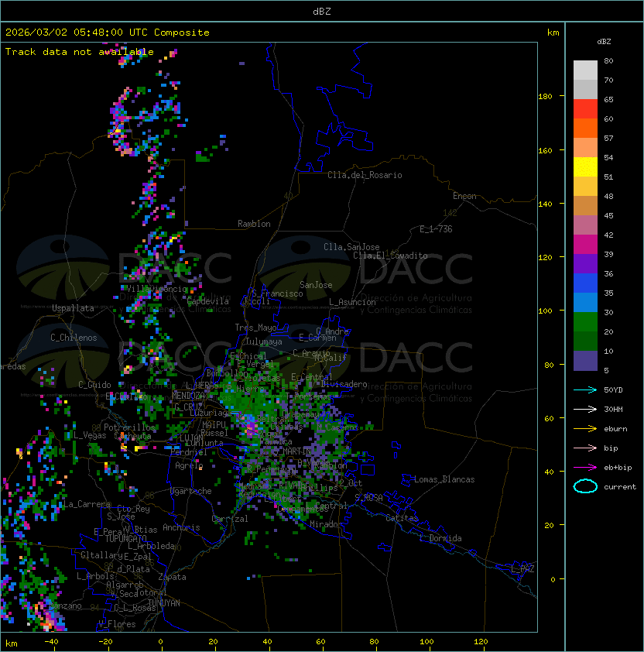Click the 'Cila.del_Rosario' map label
The height and width of the screenshot is (652, 644).
click(365, 175)
